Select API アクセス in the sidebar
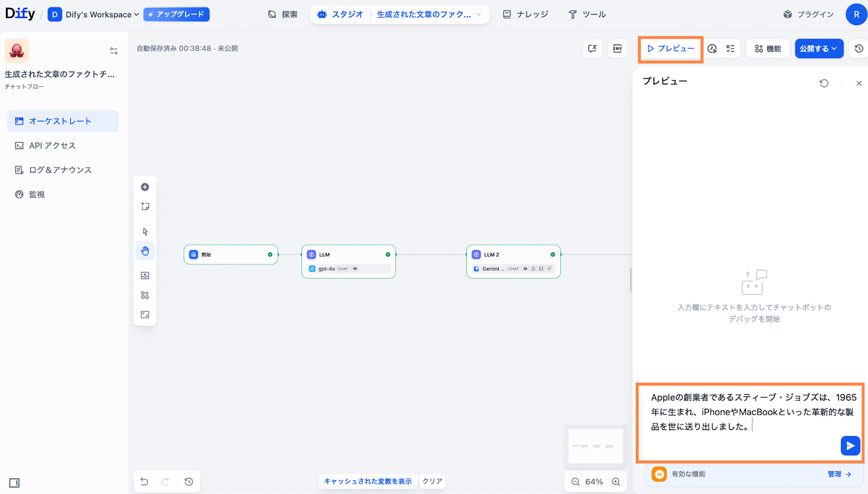 (52, 145)
